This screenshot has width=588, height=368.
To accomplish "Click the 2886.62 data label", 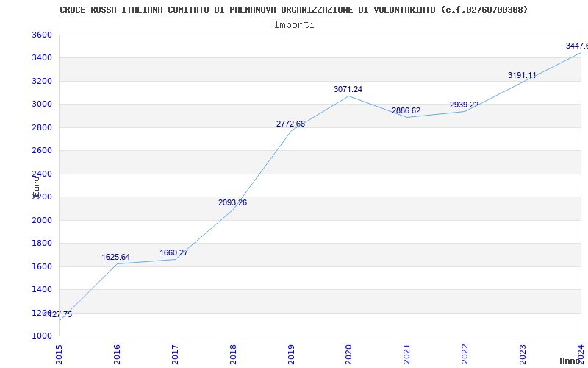I will point(406,111).
